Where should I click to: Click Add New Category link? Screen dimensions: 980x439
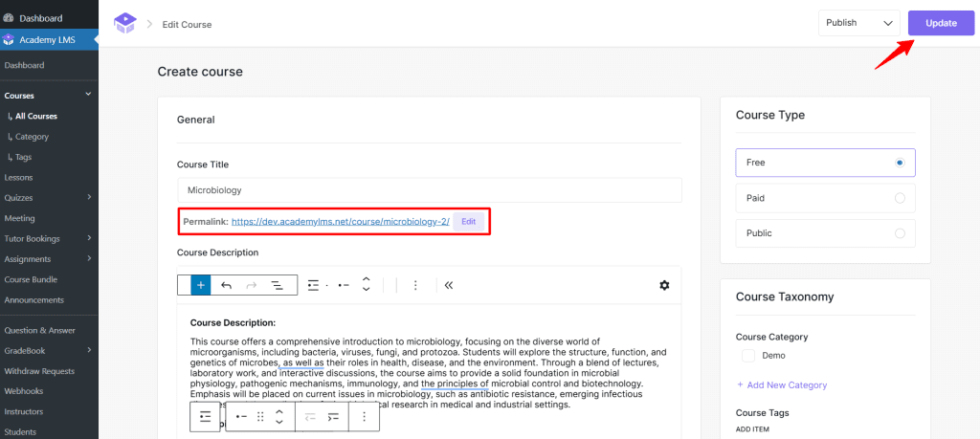[781, 385]
